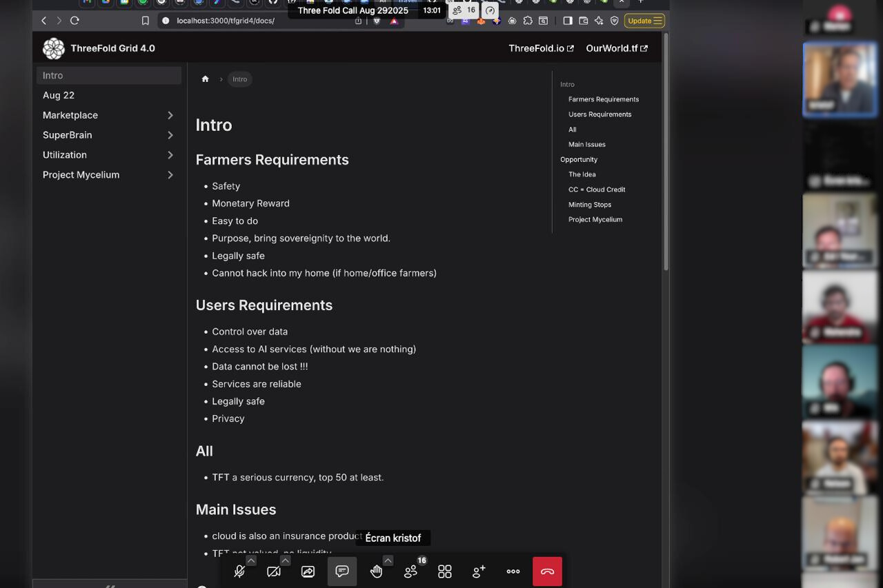Open the chat panel

[x=342, y=571]
